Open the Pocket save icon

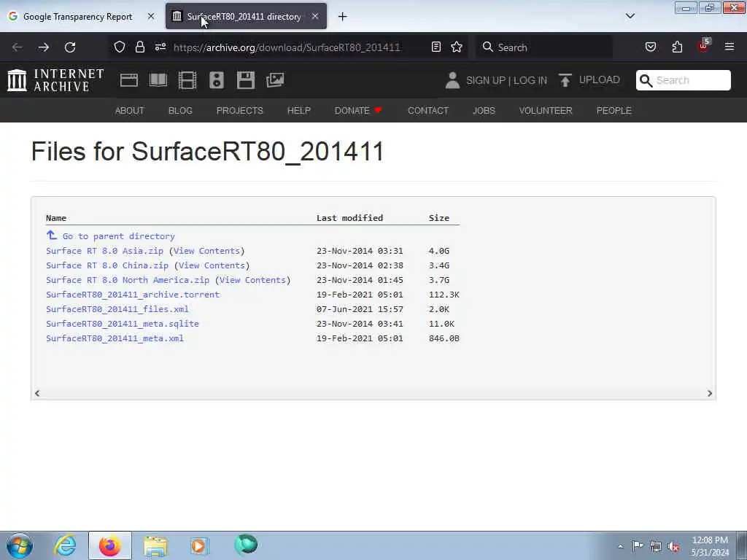651,47
